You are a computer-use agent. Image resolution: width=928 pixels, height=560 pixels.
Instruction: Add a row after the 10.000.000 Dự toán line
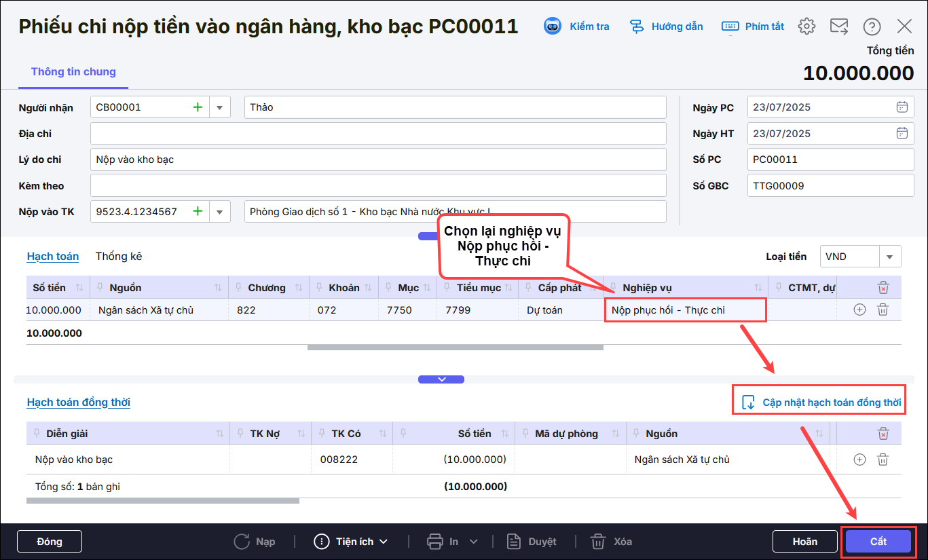[859, 310]
